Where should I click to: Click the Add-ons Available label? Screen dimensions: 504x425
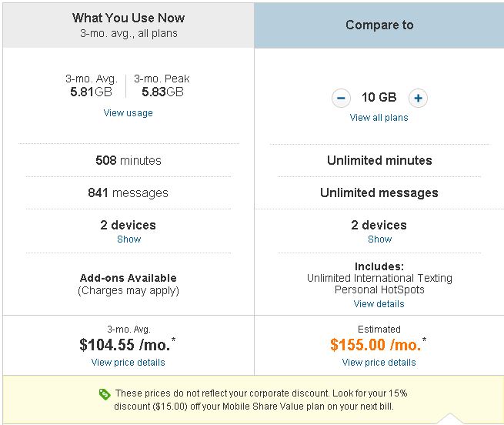coord(129,278)
